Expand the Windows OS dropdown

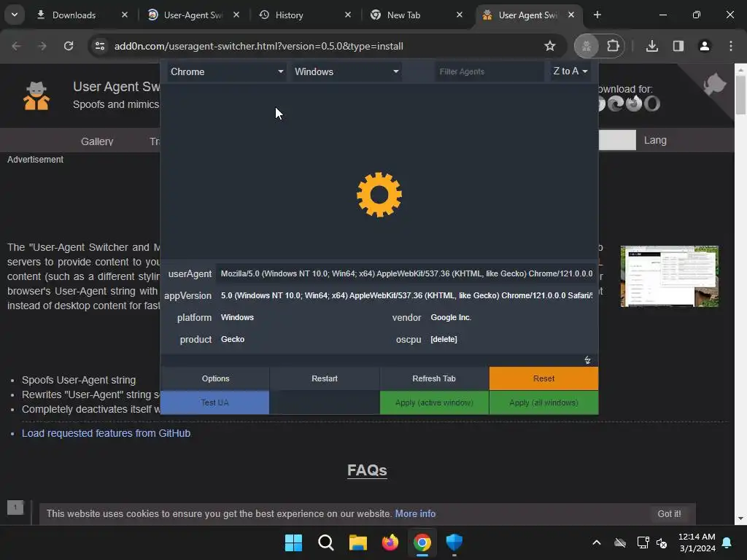tap(347, 72)
